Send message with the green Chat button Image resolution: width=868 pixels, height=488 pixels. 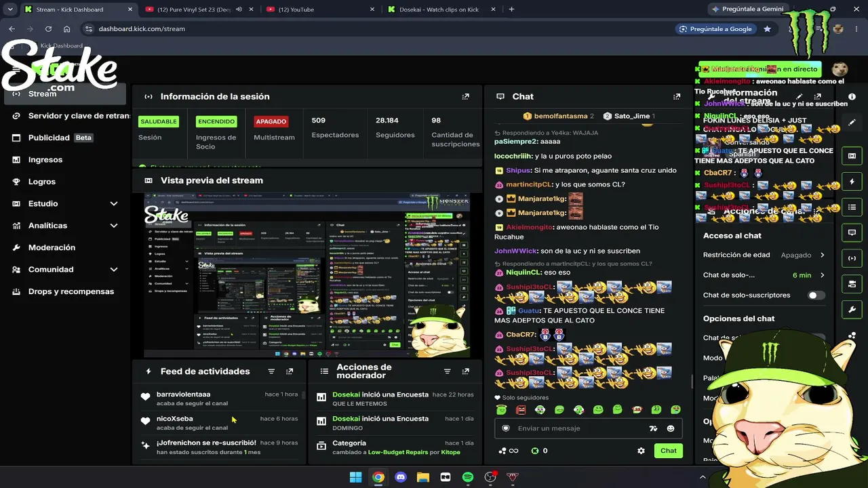pyautogui.click(x=669, y=451)
